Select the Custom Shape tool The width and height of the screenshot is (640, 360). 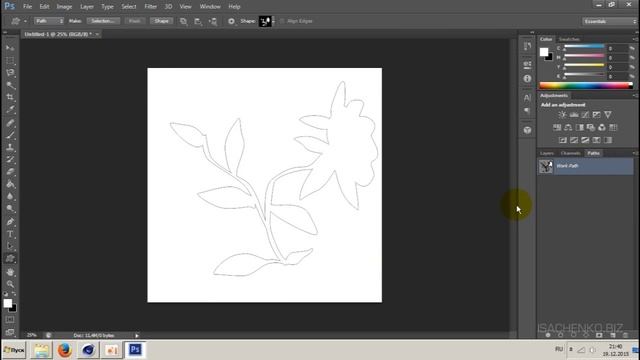click(10, 259)
